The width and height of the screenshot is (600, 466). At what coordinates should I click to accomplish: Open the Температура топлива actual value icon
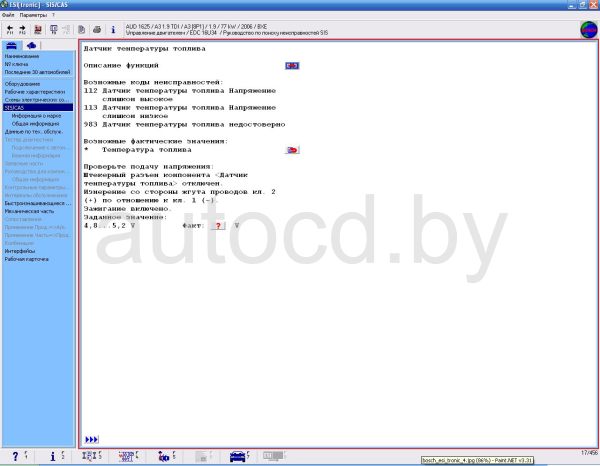pos(292,150)
